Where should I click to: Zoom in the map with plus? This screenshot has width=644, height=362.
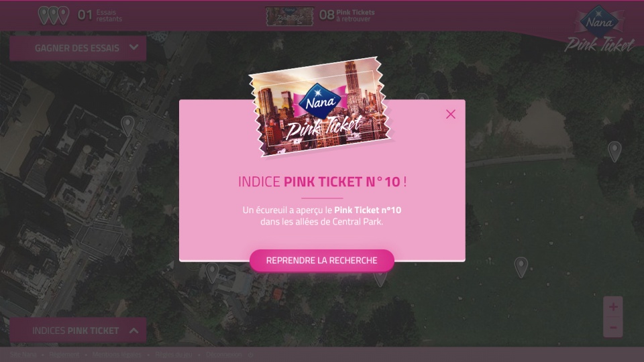pos(613,306)
